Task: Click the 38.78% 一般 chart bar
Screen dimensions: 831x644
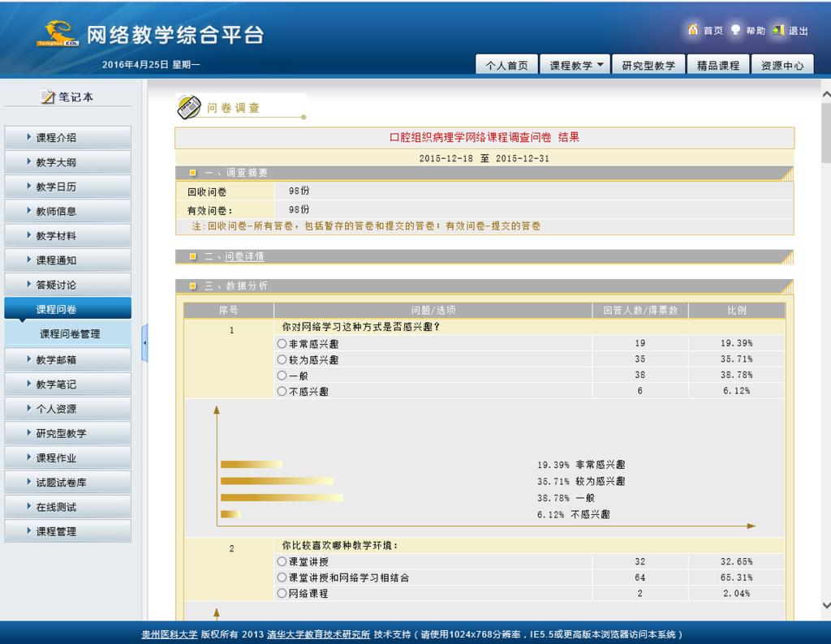Action: pyautogui.click(x=282, y=497)
